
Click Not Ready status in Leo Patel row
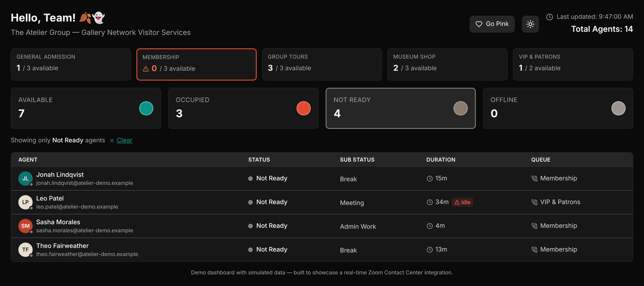click(268, 202)
